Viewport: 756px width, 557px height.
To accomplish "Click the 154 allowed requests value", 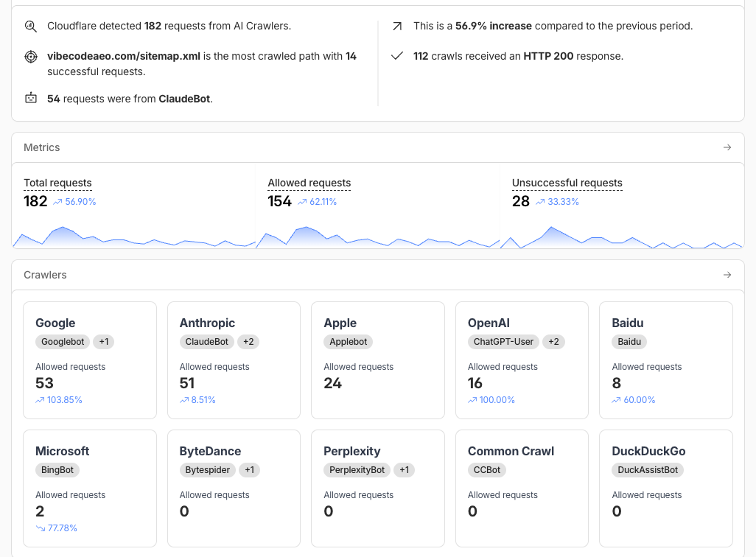I will pos(280,201).
